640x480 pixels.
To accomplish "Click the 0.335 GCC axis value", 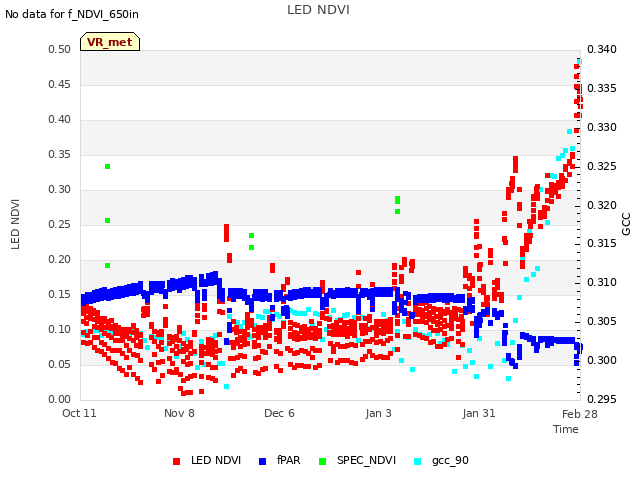I will pos(602,89).
